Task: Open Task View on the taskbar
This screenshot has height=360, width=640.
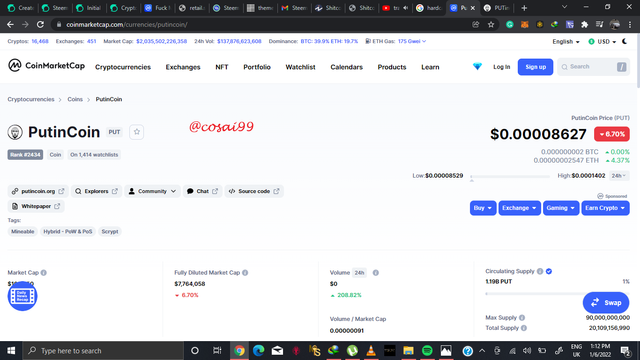Action: coord(217,351)
